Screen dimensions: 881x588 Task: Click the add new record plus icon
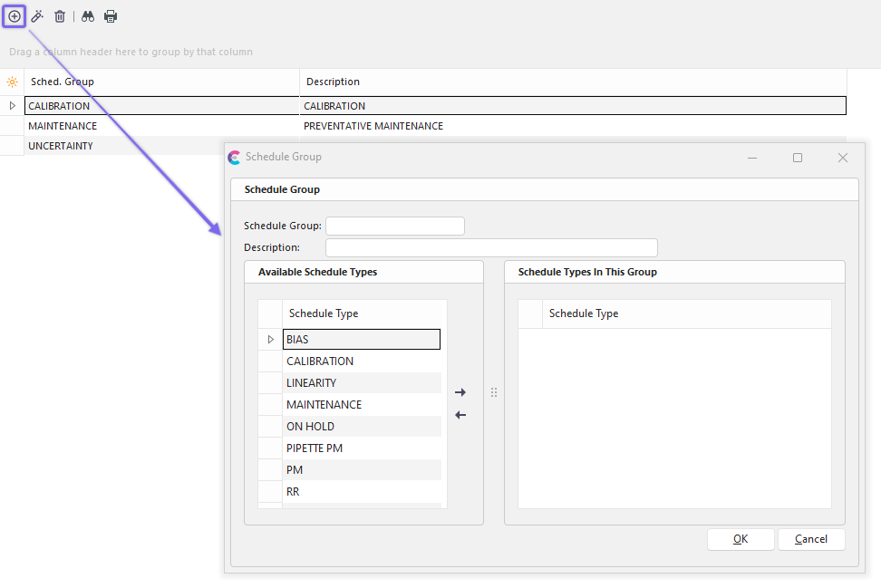tap(15, 16)
